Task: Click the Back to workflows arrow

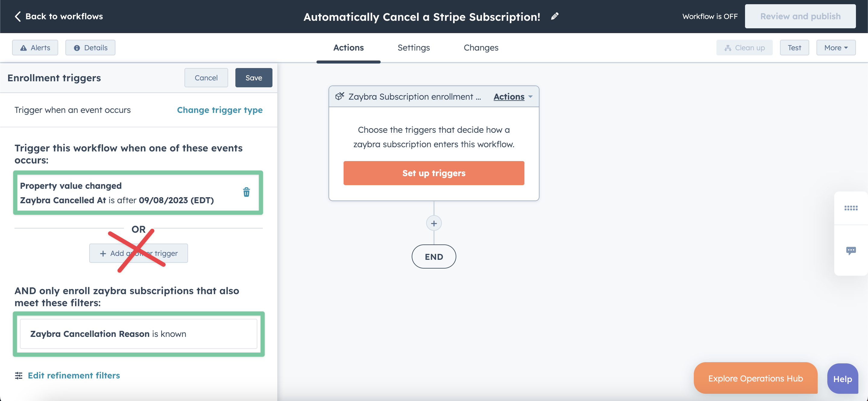Action: [x=18, y=16]
